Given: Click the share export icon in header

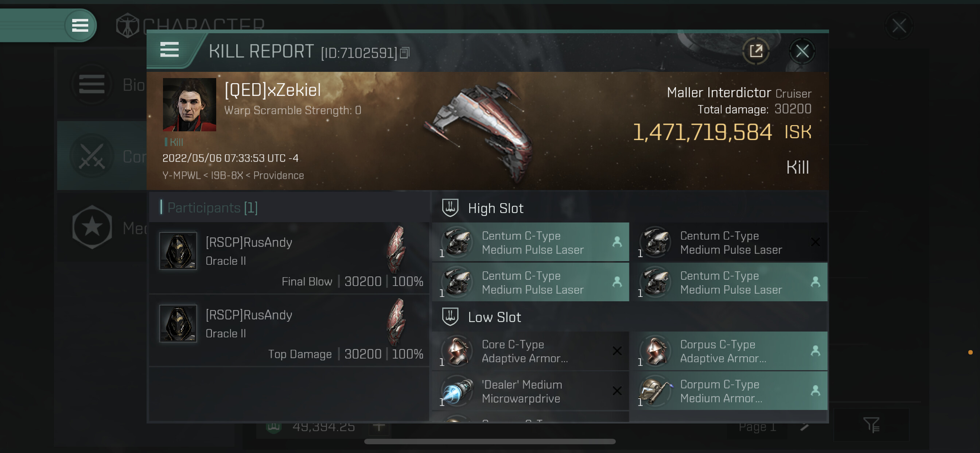Looking at the screenshot, I should click(x=756, y=51).
